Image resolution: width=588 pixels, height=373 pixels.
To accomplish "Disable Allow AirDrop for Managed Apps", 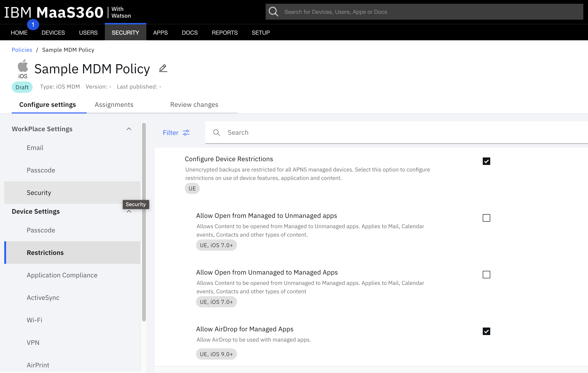I will click(486, 331).
